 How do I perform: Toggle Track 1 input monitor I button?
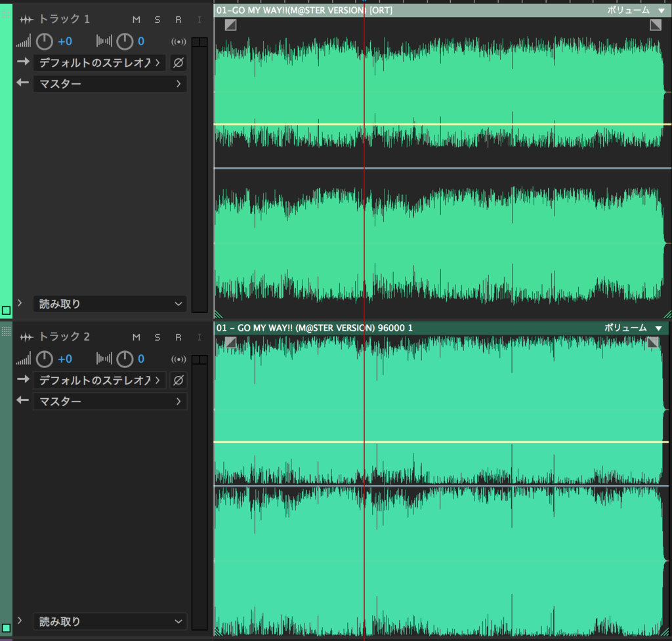(x=199, y=20)
